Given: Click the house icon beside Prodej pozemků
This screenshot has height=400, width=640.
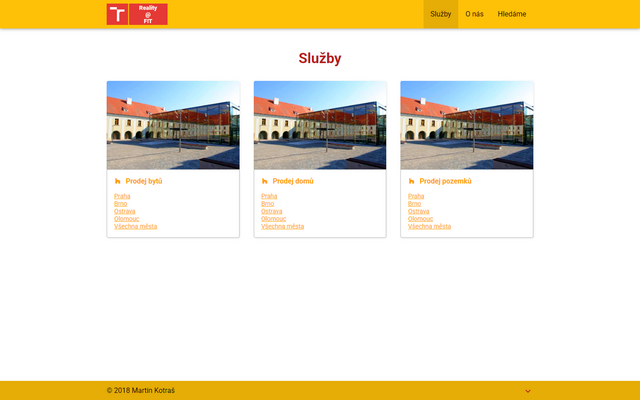Looking at the screenshot, I should [412, 181].
